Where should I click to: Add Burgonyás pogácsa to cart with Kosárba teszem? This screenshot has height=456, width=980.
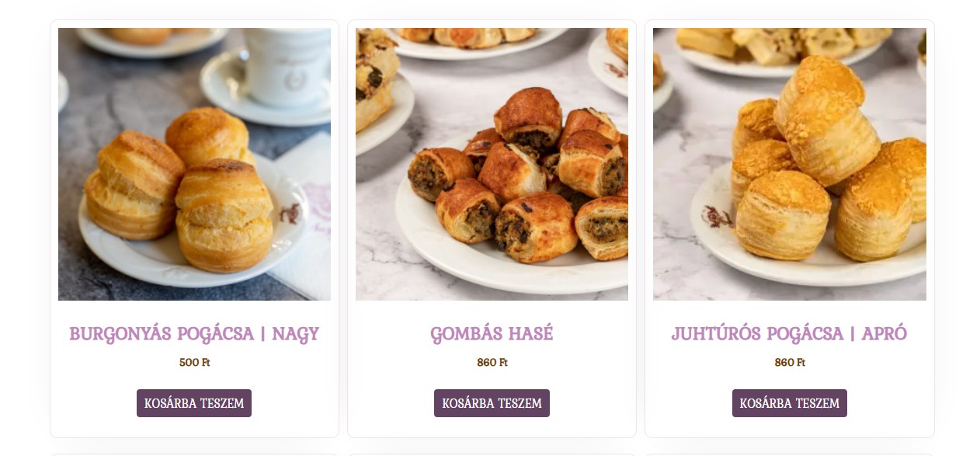[194, 403]
